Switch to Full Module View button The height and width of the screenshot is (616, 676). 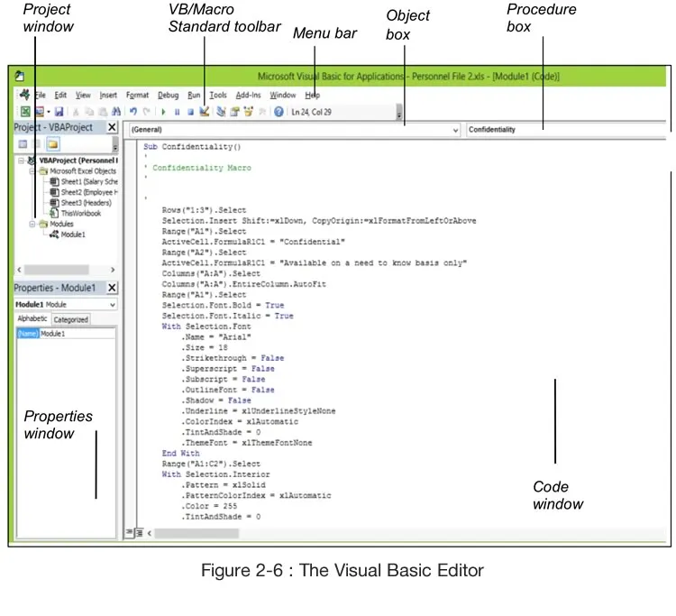point(138,533)
